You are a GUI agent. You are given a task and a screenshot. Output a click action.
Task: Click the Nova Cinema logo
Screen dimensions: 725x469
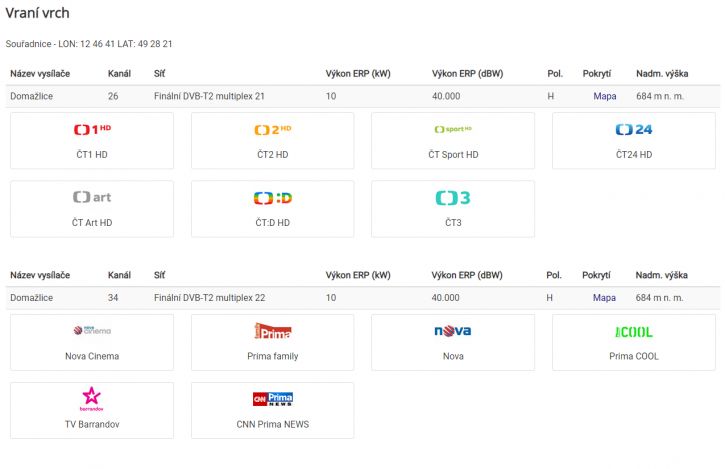(x=92, y=330)
